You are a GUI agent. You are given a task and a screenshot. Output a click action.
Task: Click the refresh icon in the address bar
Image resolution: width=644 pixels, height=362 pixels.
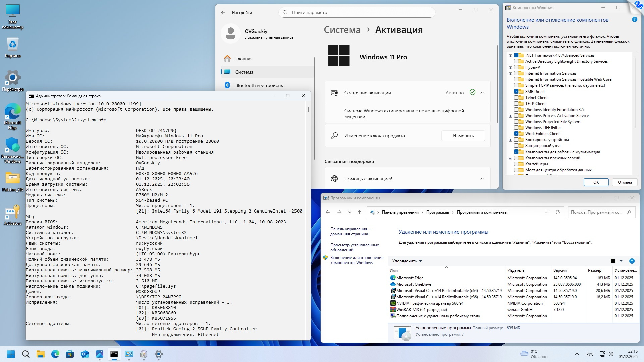[558, 212]
